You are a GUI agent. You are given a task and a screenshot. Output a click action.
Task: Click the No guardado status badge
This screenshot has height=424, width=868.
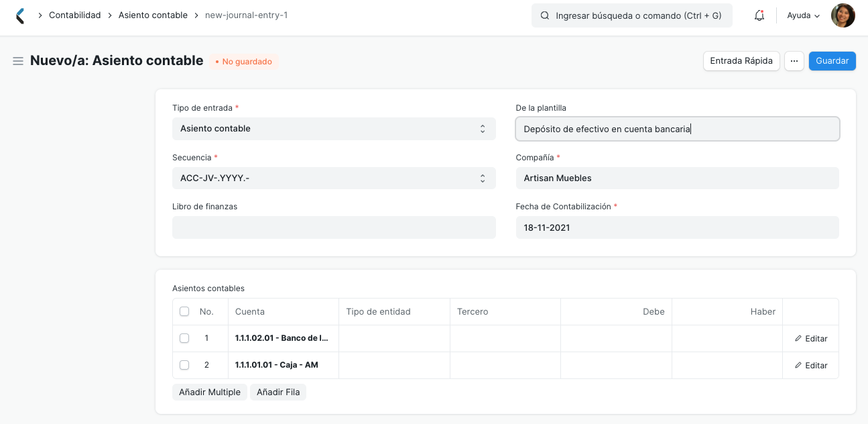coord(243,62)
